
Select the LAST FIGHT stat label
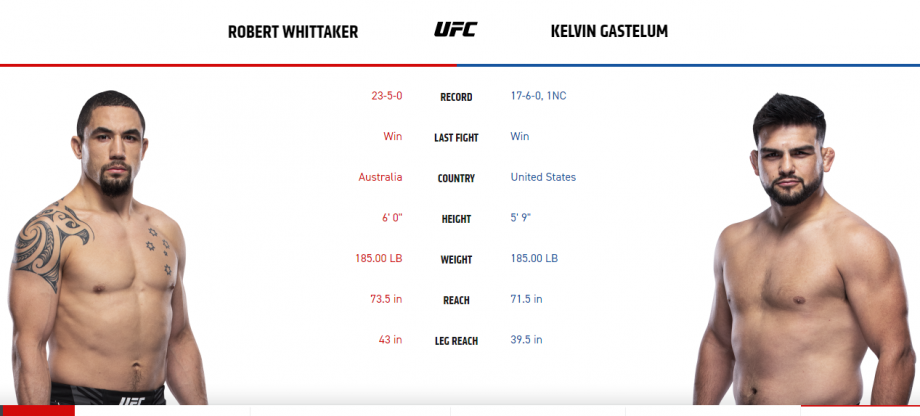click(456, 138)
